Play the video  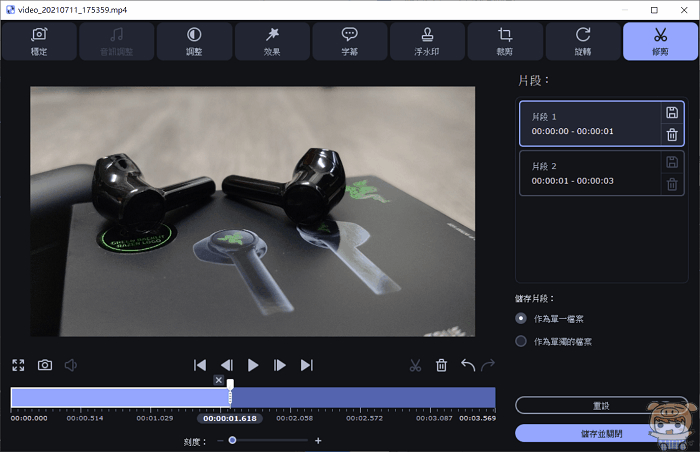tap(253, 365)
